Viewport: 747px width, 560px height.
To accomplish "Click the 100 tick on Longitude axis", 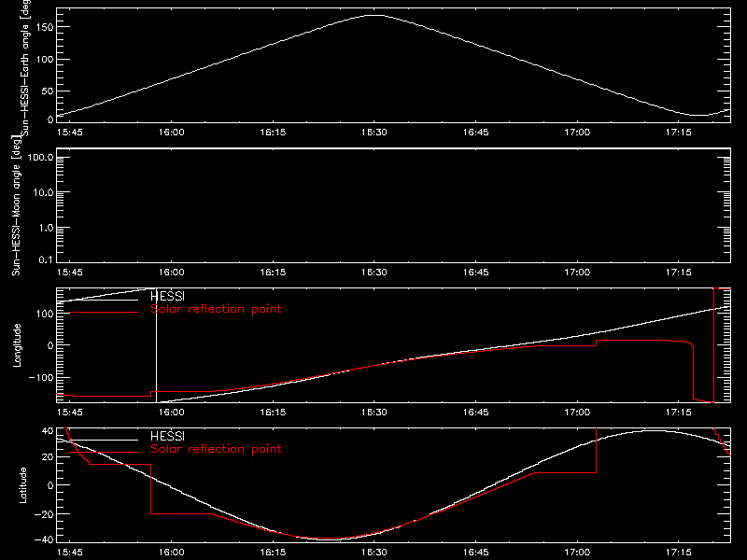I will 45,314.
